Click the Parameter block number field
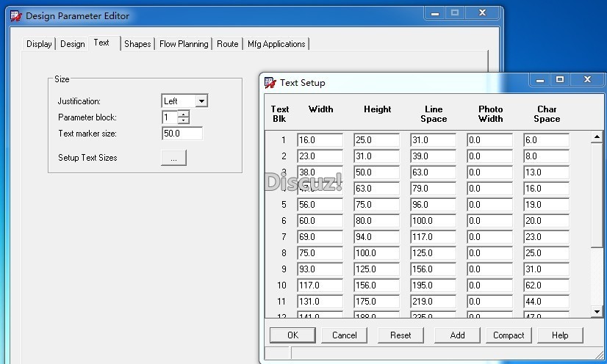The width and height of the screenshot is (607, 364). coord(170,117)
